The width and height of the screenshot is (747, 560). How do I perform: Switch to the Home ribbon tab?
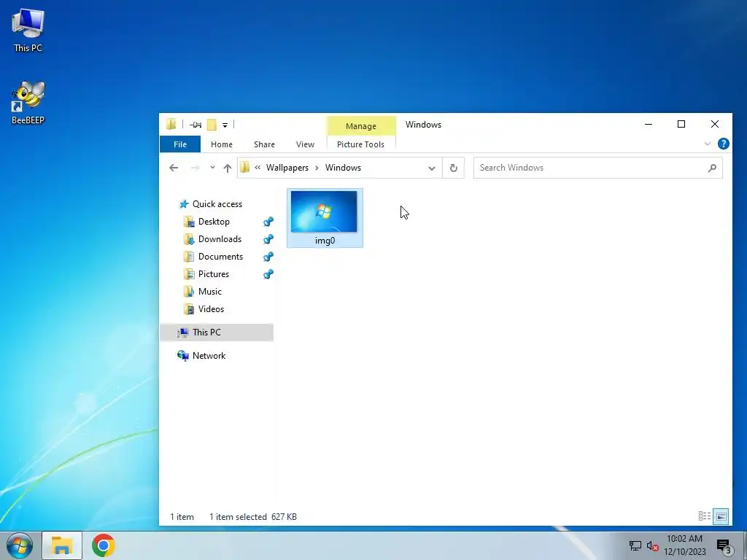pos(222,144)
